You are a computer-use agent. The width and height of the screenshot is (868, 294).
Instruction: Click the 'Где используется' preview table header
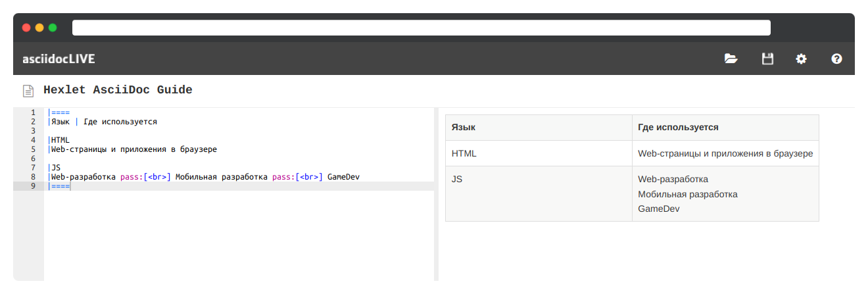(678, 127)
